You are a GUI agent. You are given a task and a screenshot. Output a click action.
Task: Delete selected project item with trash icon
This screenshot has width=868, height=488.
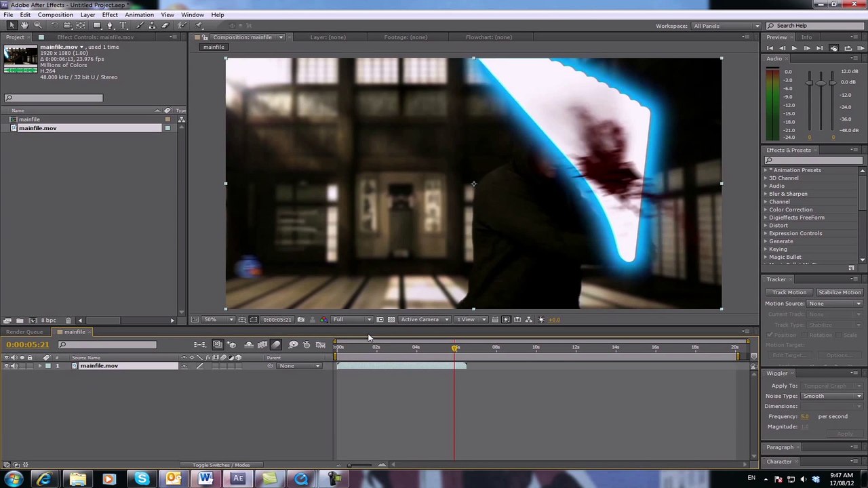click(x=68, y=321)
